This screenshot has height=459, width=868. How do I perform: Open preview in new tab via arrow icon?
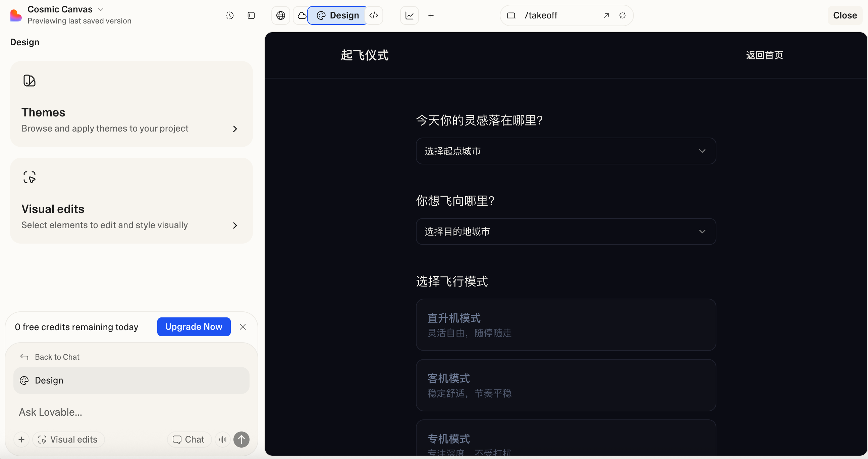pos(606,15)
